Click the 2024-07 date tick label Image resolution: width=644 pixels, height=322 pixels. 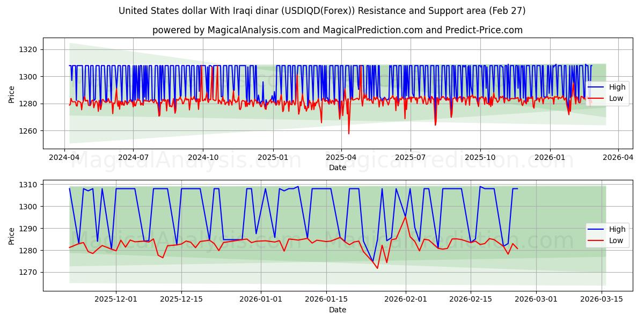(133, 157)
